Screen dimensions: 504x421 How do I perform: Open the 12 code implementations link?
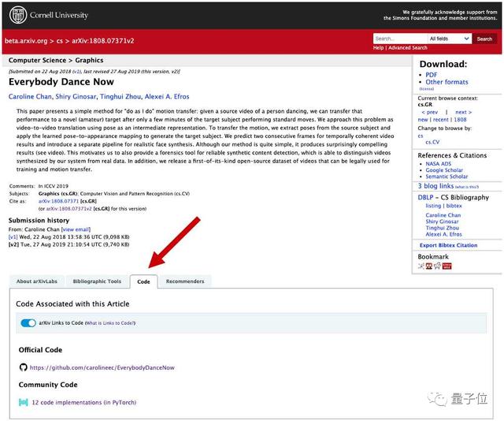click(84, 402)
